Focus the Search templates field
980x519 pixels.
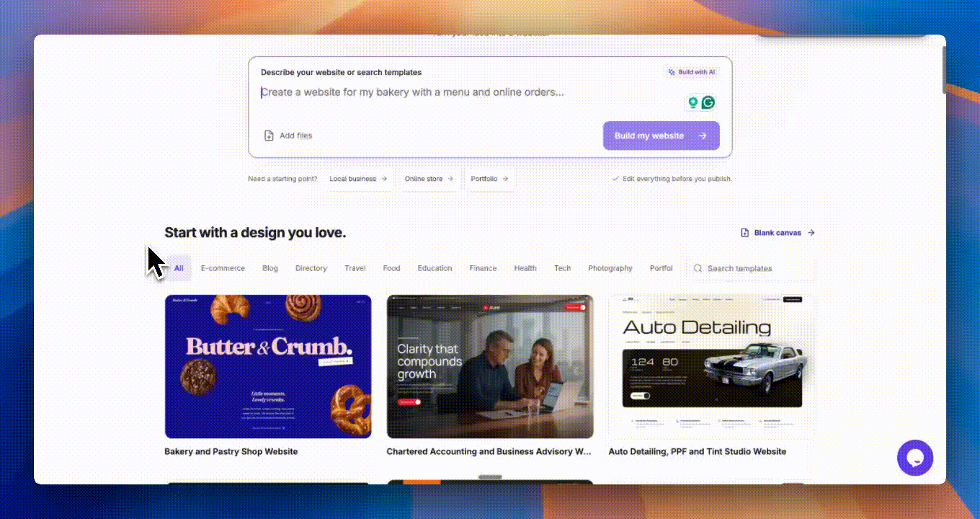pyautogui.click(x=751, y=268)
